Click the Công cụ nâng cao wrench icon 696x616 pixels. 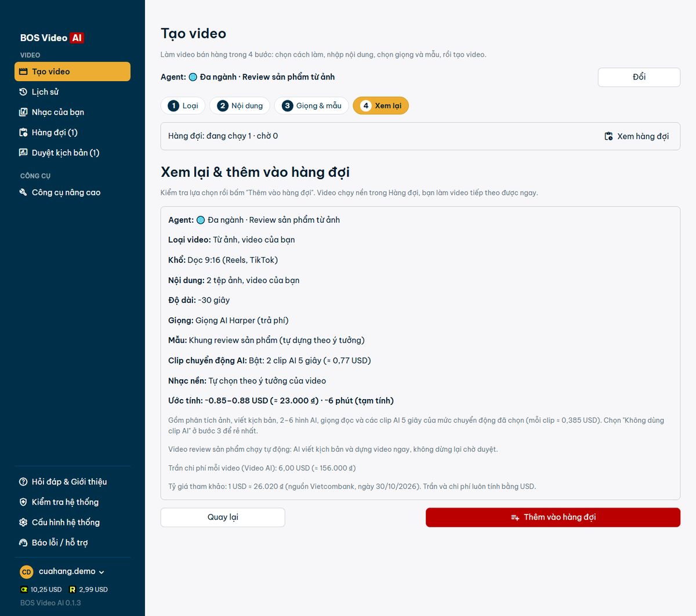(x=23, y=192)
